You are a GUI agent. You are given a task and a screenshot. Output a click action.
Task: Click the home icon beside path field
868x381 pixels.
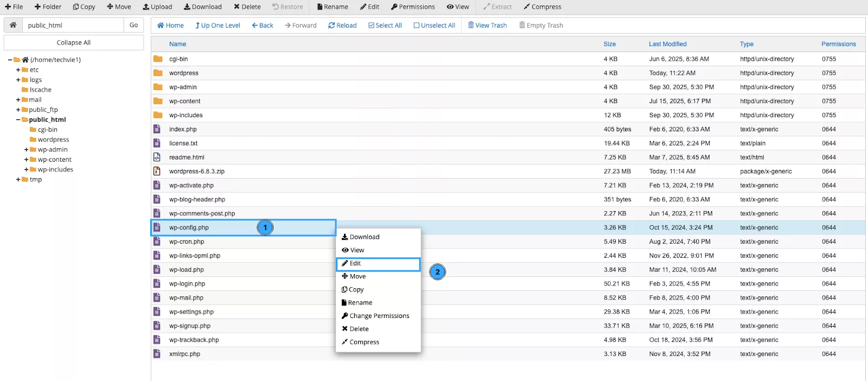(13, 25)
